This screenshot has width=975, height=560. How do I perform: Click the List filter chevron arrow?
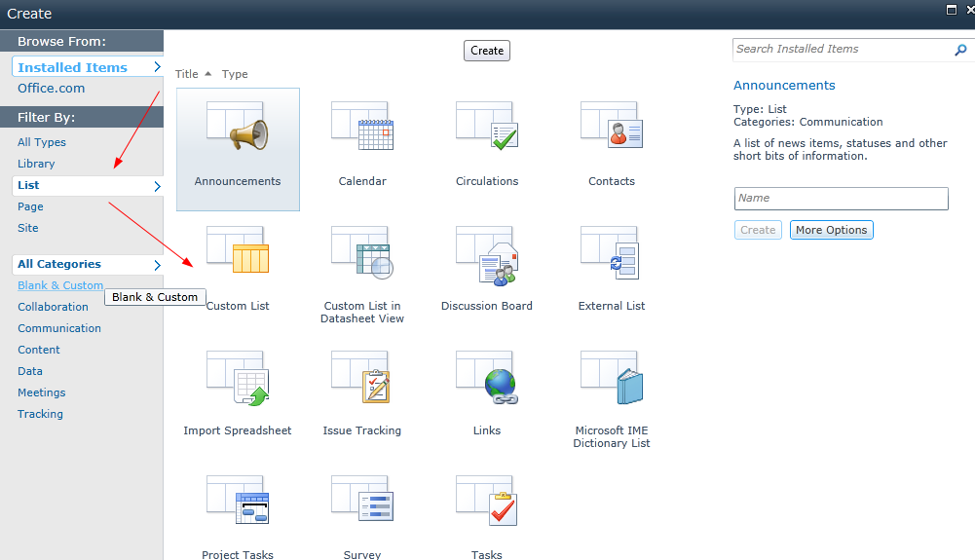[x=157, y=186]
